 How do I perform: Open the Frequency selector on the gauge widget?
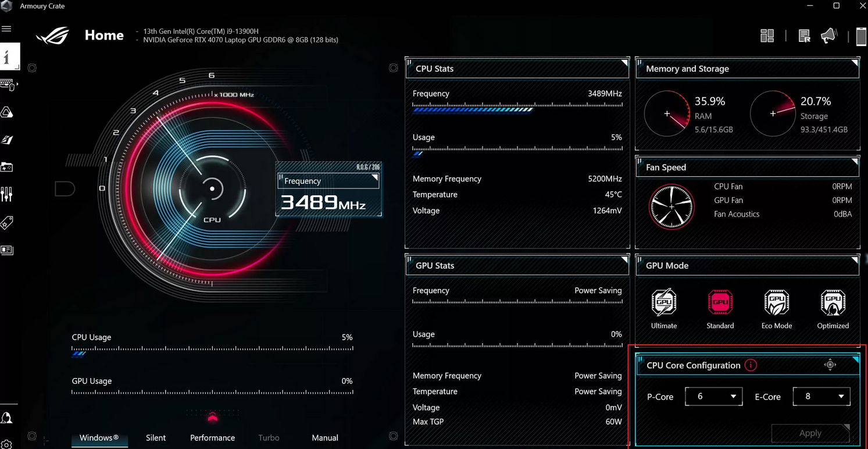[x=328, y=181]
